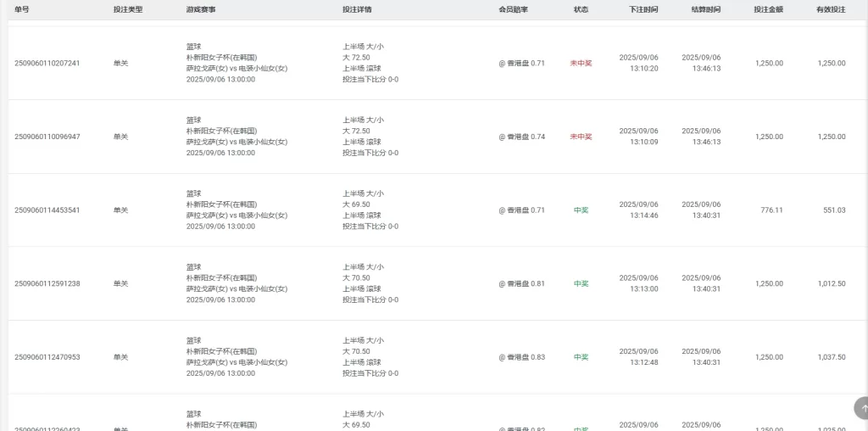
Task: Click valid bet 551.03
Action: 834,210
